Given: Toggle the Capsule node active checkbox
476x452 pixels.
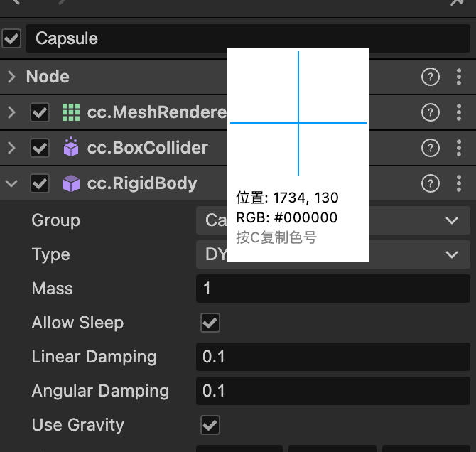Looking at the screenshot, I should (11, 38).
